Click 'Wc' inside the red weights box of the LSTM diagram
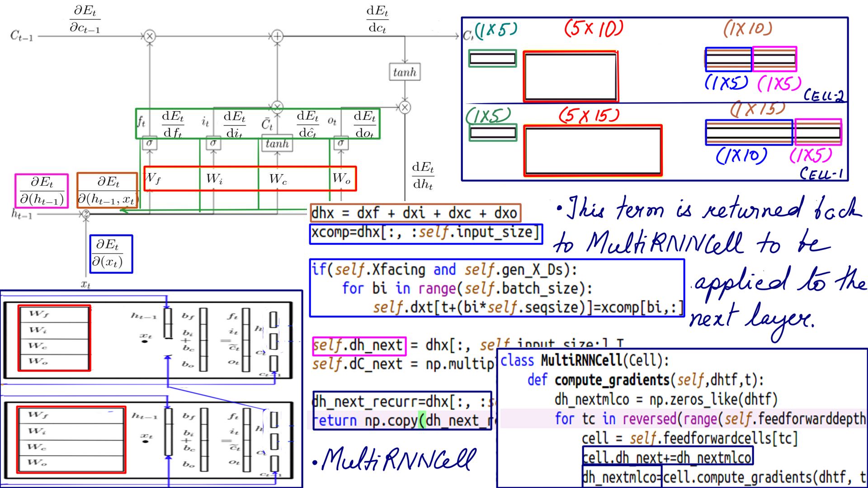Image resolution: width=868 pixels, height=488 pixels. [x=278, y=179]
